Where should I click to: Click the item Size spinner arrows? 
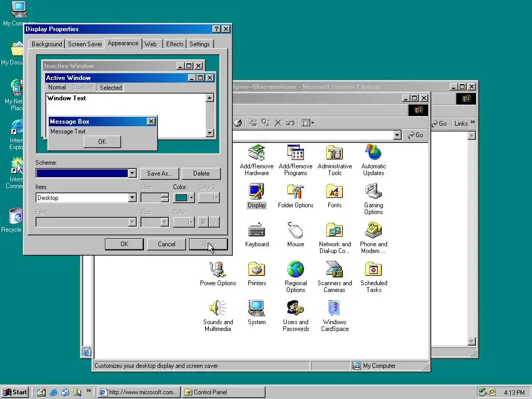tap(165, 198)
